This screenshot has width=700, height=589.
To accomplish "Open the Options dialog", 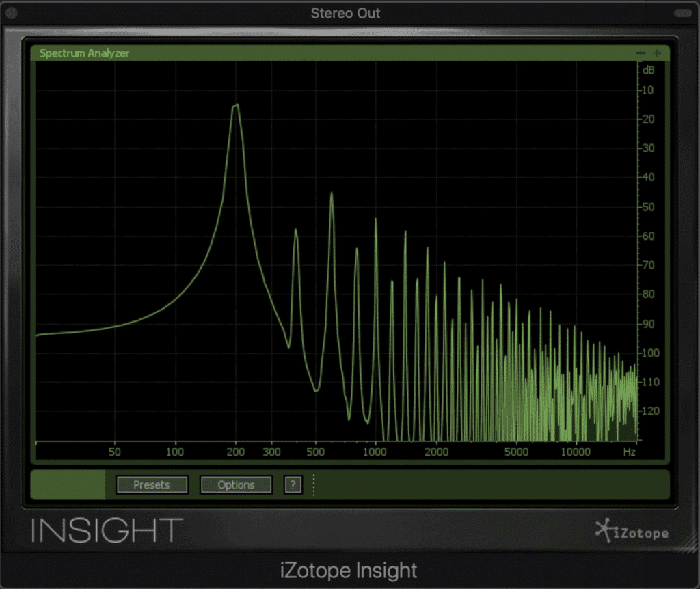I will pyautogui.click(x=236, y=485).
